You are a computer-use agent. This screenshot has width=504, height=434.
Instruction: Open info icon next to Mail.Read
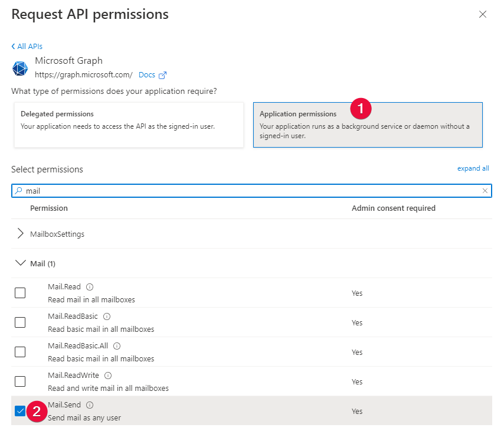point(90,287)
